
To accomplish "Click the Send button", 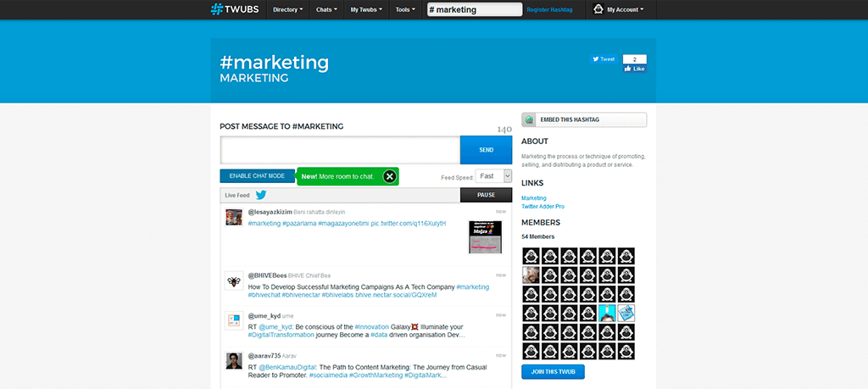I will (486, 150).
